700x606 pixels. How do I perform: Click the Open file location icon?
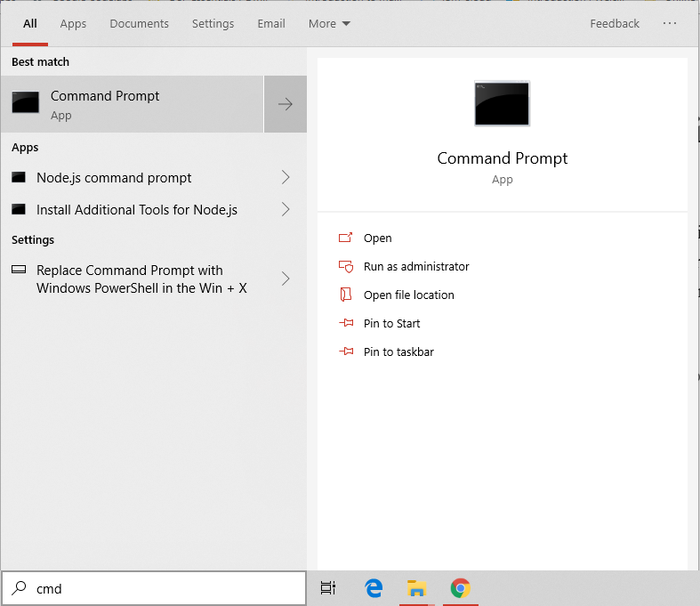click(346, 295)
